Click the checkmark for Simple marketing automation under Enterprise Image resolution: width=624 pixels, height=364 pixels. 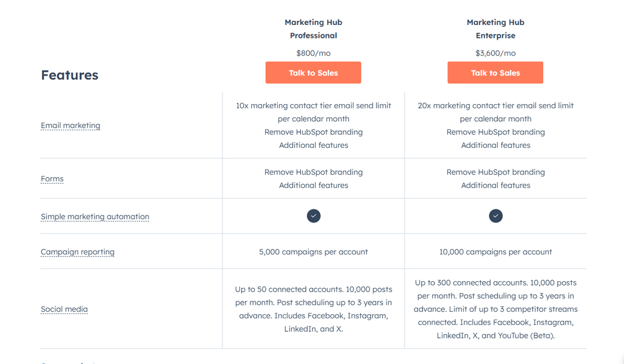click(x=495, y=215)
